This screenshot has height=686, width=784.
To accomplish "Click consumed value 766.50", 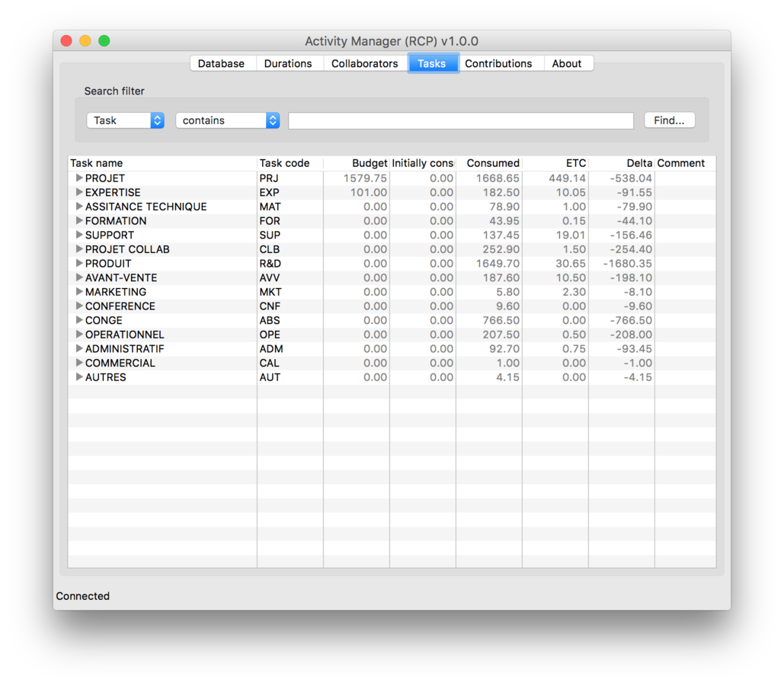I will coord(501,320).
